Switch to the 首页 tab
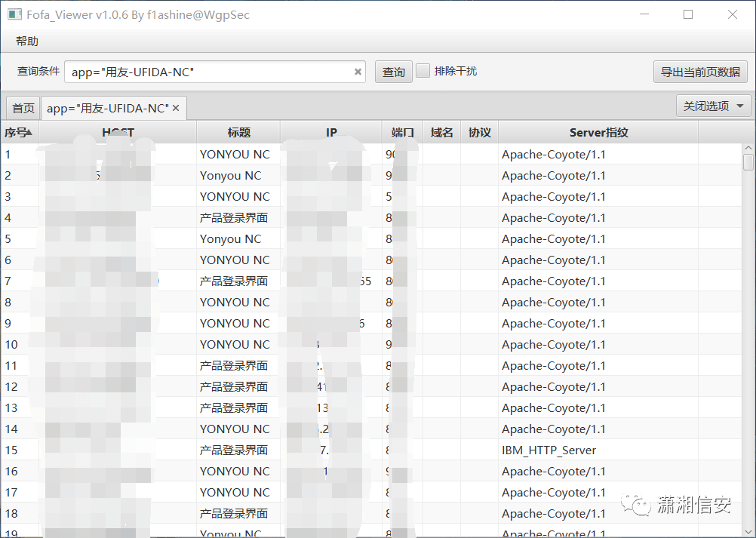Screen dimensions: 756x538 click(x=23, y=108)
